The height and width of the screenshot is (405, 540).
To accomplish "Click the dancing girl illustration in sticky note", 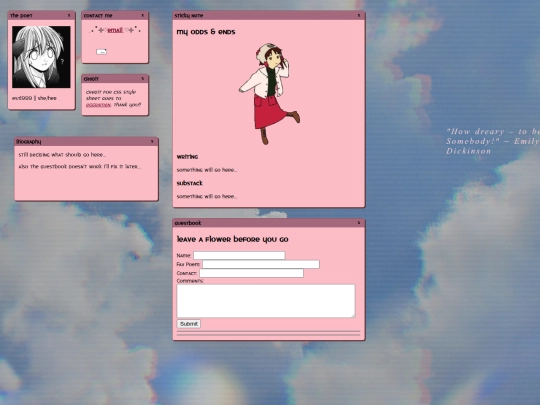I will pyautogui.click(x=269, y=94).
